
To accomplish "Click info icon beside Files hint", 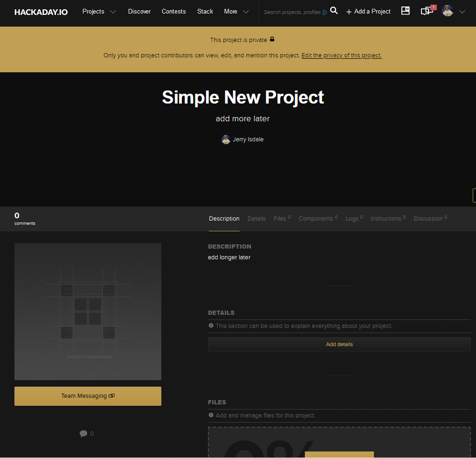I will (x=211, y=415).
